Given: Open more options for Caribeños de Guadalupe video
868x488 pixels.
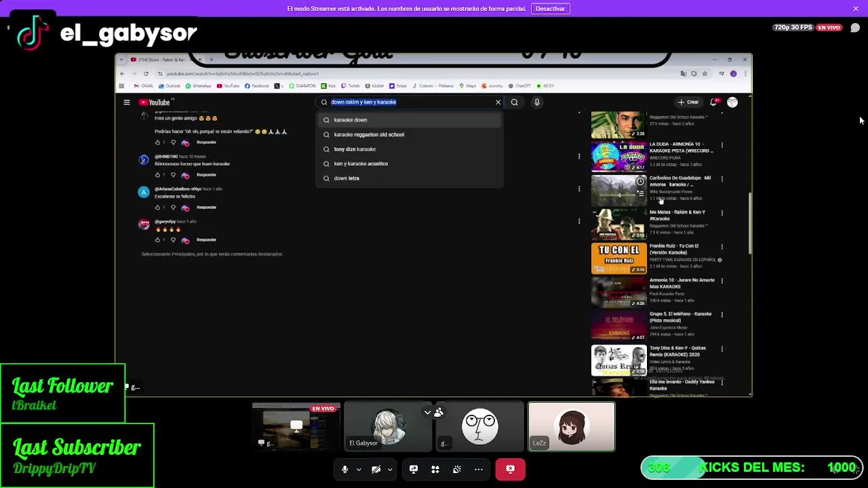Looking at the screenshot, I should (x=722, y=179).
